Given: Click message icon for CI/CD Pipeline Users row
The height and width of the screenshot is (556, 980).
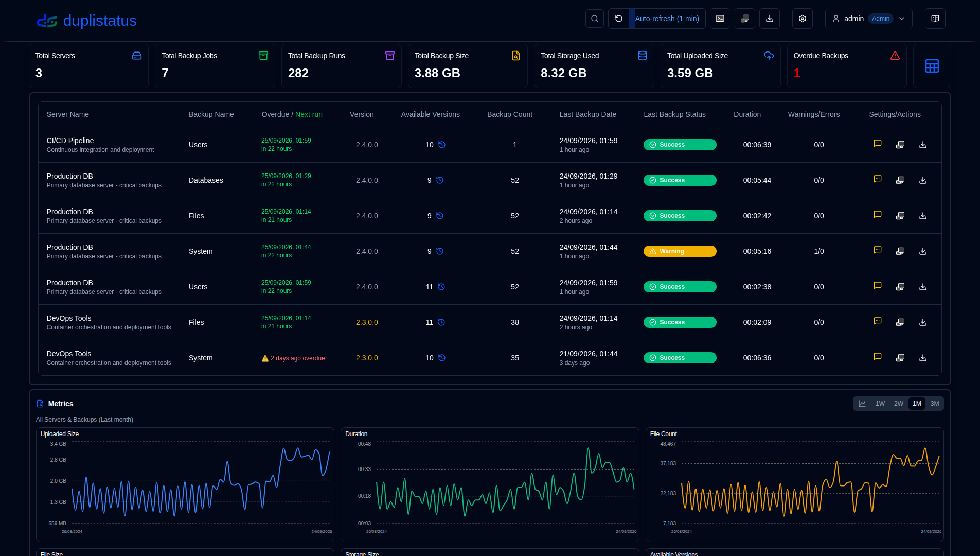Looking at the screenshot, I should tap(878, 144).
